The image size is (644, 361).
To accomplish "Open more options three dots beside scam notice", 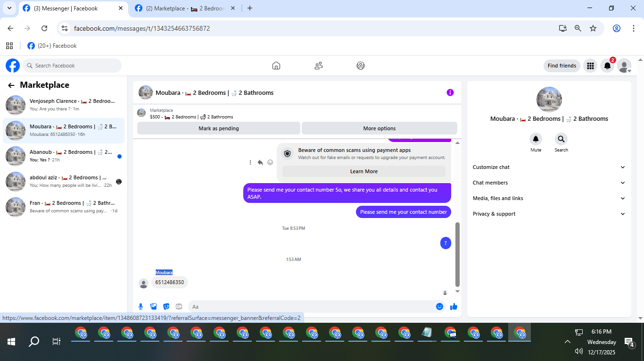I will (250, 162).
